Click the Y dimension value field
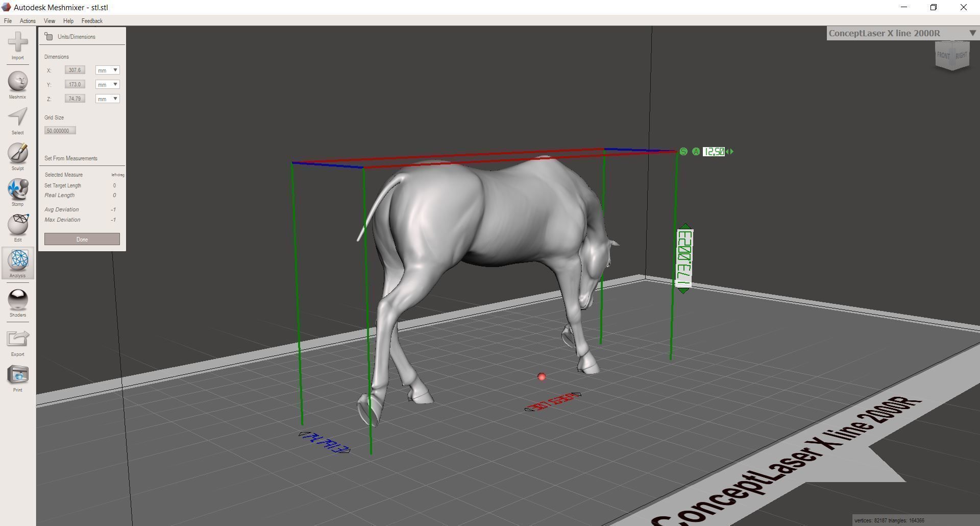Viewport: 980px width, 526px height. pos(75,84)
